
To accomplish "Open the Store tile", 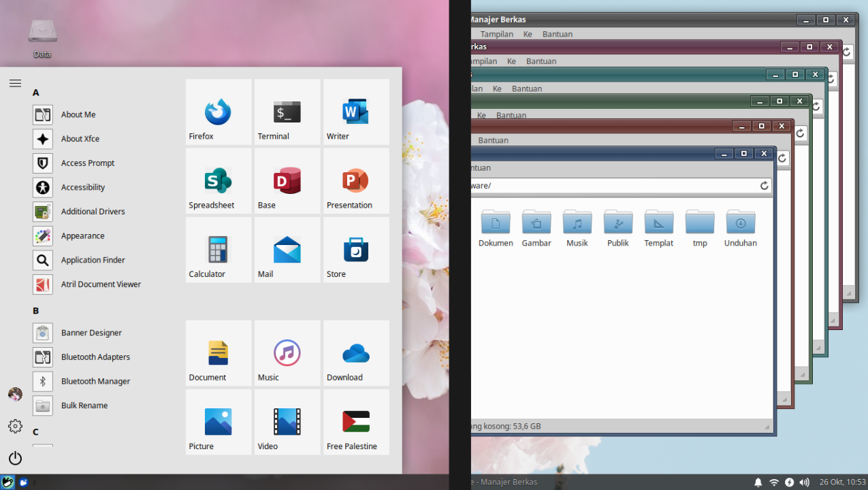I will (356, 250).
